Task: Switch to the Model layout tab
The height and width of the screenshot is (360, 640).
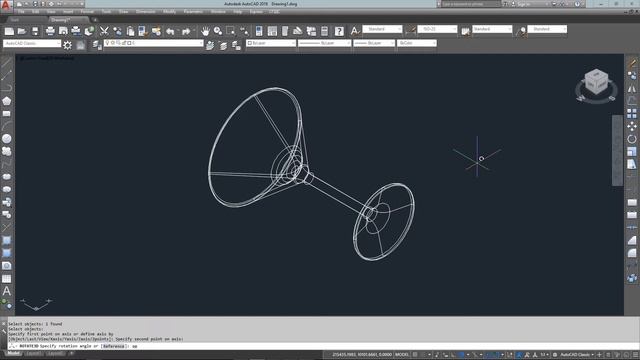Action: [x=13, y=353]
